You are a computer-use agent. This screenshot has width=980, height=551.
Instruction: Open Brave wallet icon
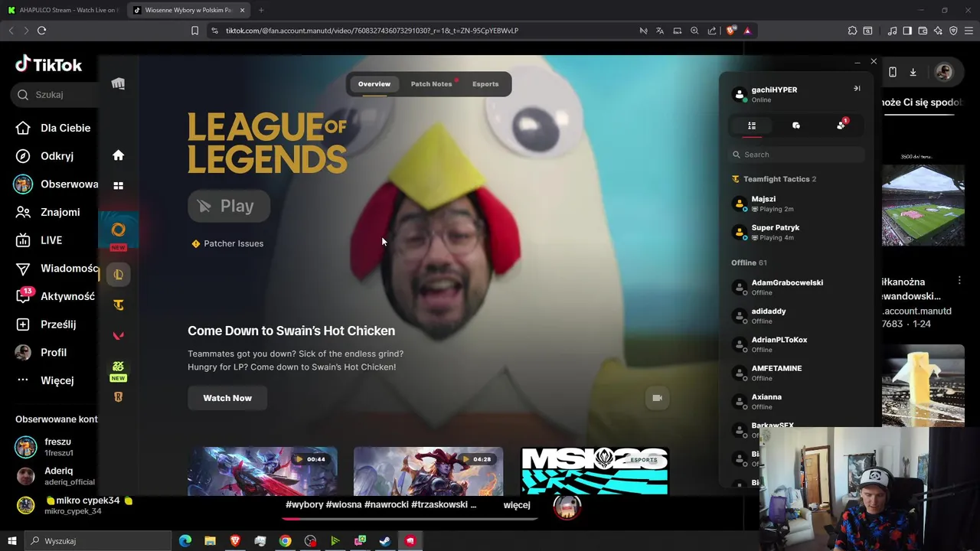pos(923,31)
